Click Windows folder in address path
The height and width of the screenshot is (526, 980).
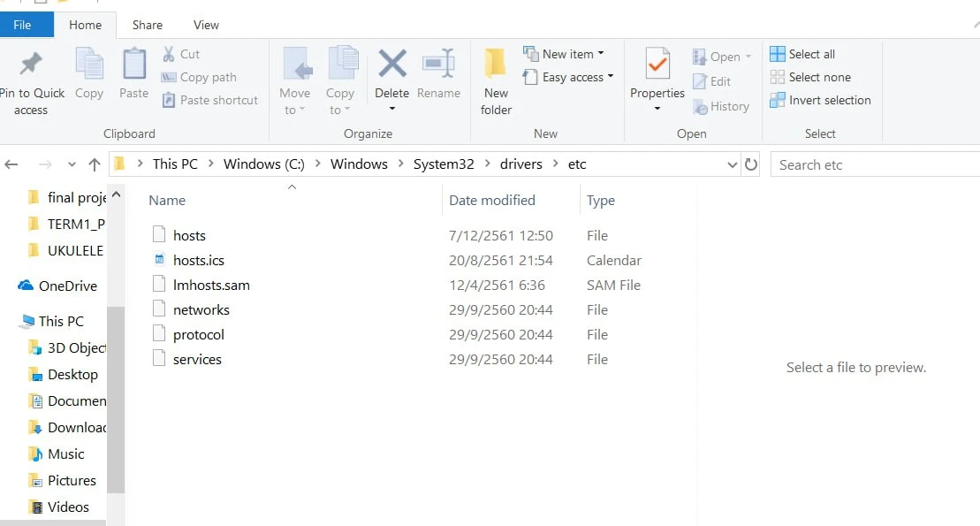359,164
